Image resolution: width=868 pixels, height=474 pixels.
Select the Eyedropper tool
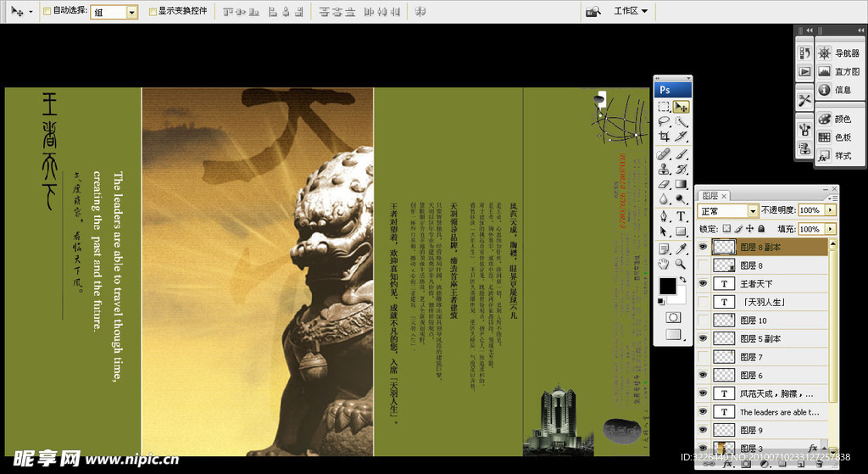coord(682,248)
